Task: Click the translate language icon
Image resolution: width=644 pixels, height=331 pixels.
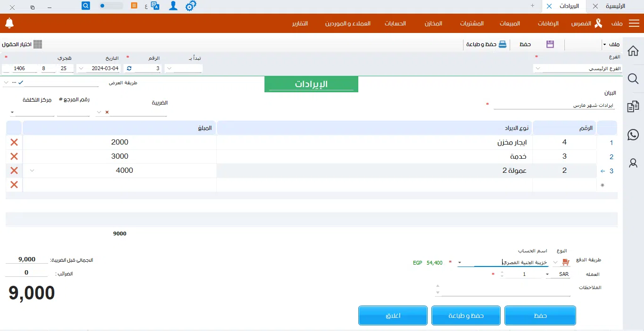Action: (155, 6)
